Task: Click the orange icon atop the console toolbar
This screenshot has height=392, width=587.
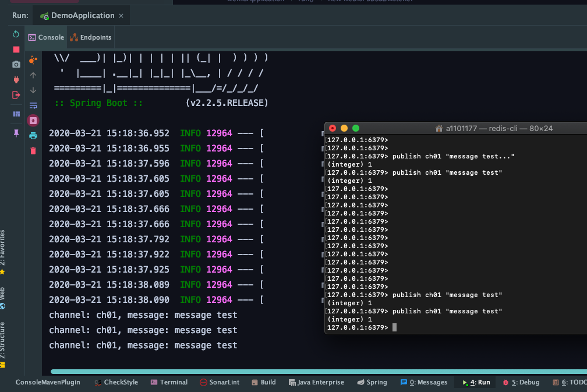Action: (x=33, y=59)
